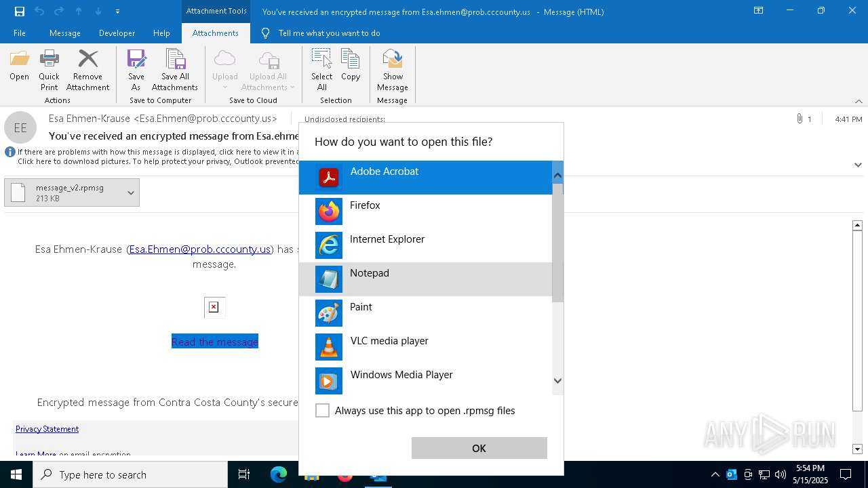Screen dimensions: 868x488
Task: Click the Quick Print icon
Action: 49,70
